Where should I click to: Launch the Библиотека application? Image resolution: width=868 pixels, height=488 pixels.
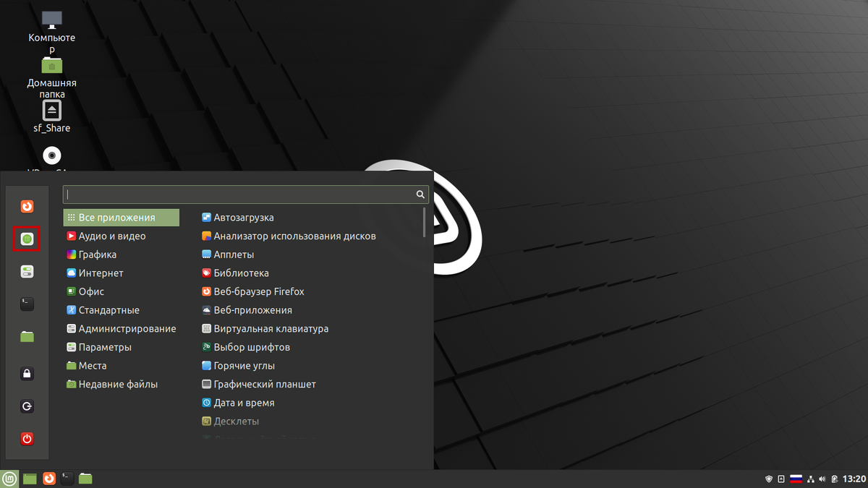click(310, 273)
